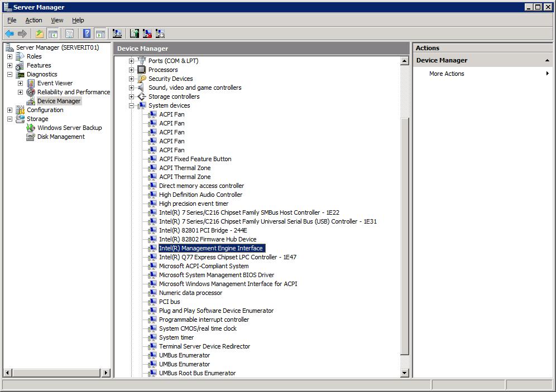Click the Storage controllers icon
This screenshot has height=392, width=556.
[x=142, y=96]
